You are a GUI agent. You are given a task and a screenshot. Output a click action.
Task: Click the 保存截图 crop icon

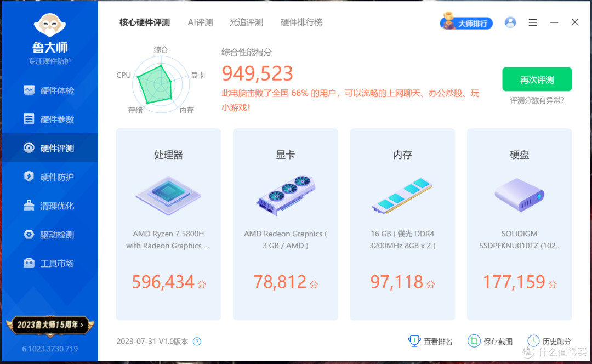[x=474, y=341]
